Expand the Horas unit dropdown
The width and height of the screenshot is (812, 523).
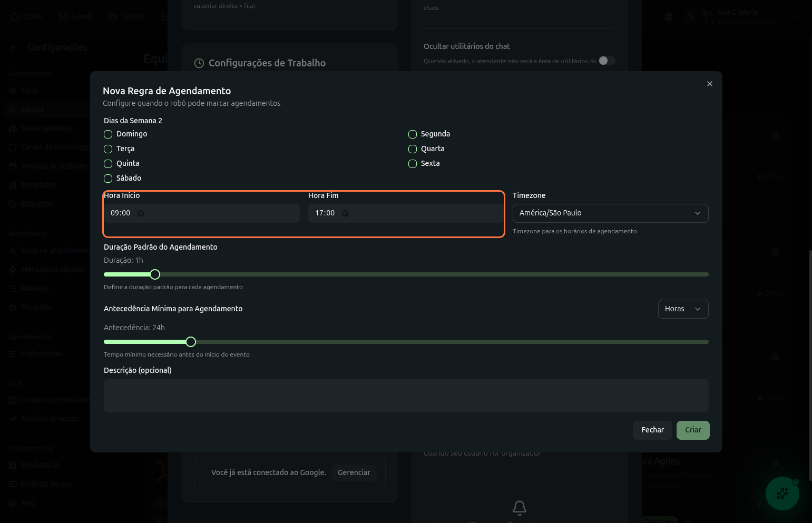pos(682,309)
